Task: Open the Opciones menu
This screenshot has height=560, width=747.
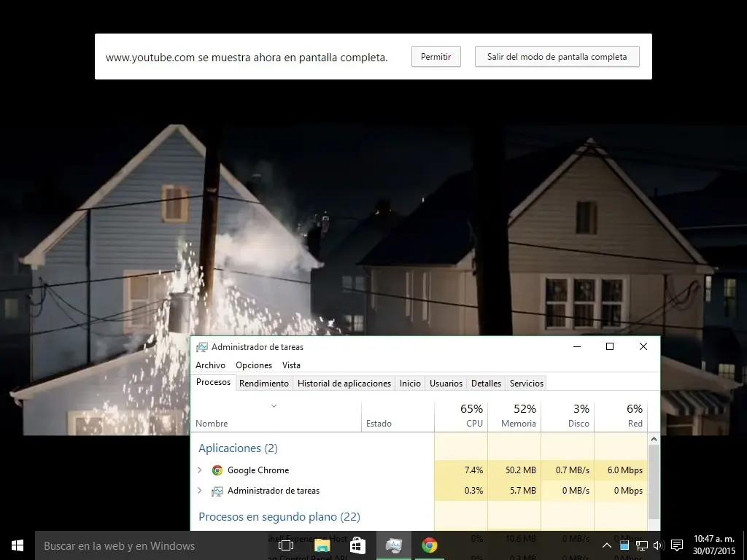Action: (x=254, y=365)
